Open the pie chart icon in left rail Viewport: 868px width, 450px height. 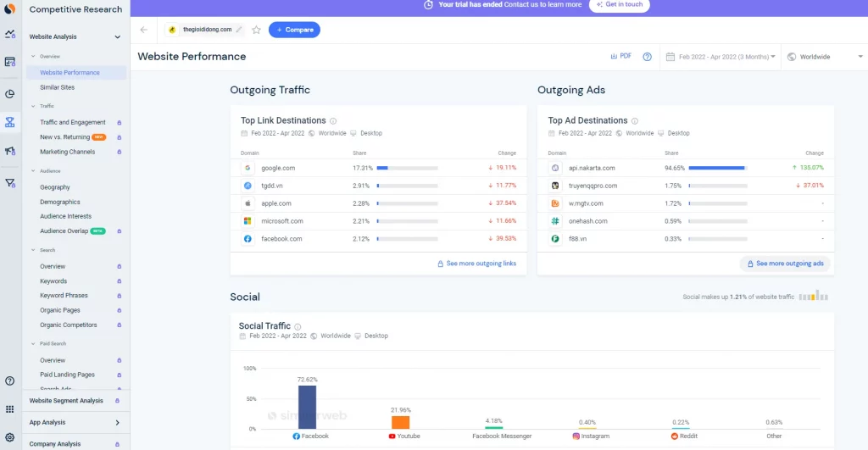coord(10,94)
